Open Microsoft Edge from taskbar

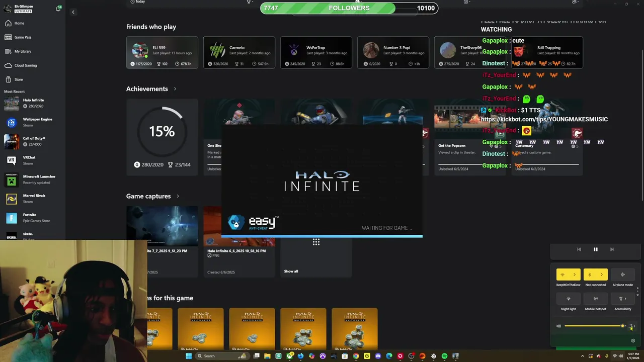(x=389, y=356)
